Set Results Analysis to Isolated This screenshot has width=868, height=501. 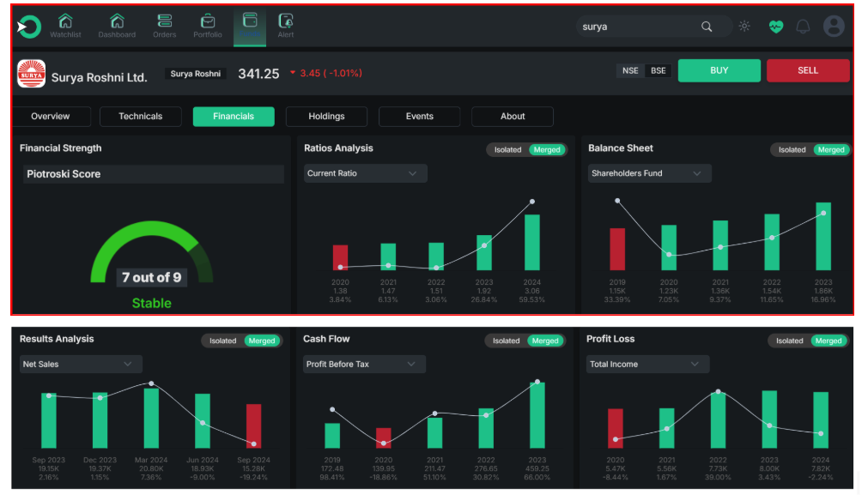coord(223,341)
